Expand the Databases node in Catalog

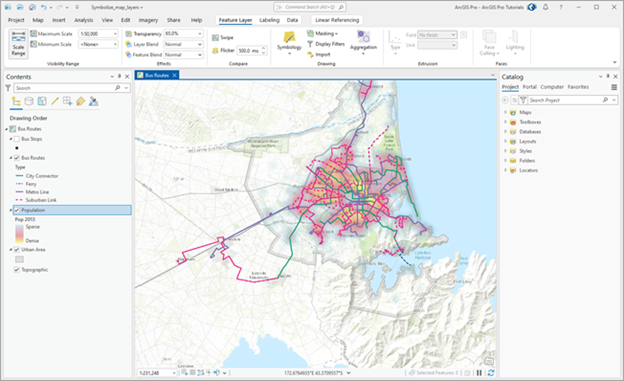[x=505, y=132]
